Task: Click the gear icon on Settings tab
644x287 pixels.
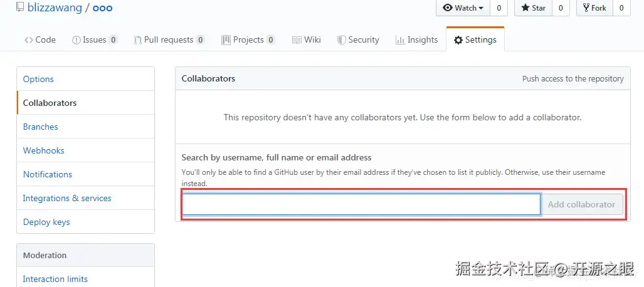Action: (x=458, y=40)
